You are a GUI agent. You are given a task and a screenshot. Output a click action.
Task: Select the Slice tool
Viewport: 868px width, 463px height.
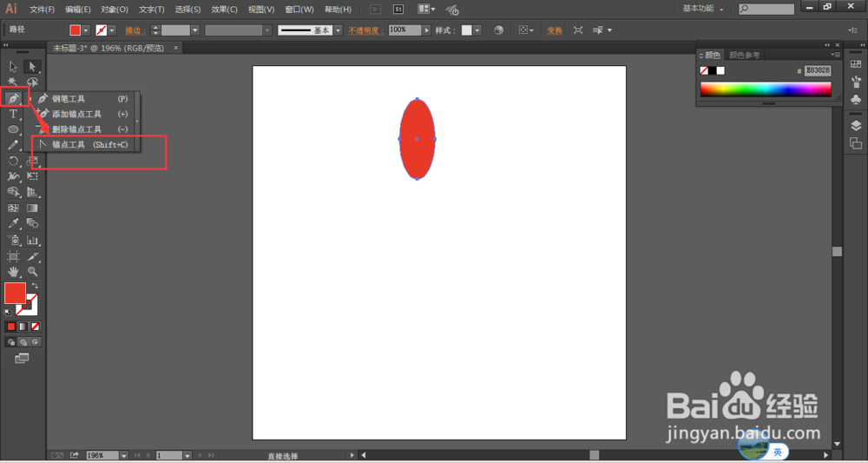coord(32,256)
